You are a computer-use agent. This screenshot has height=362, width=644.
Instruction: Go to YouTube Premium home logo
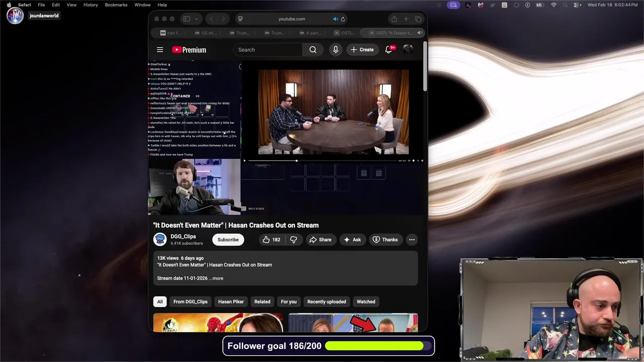pyautogui.click(x=189, y=50)
